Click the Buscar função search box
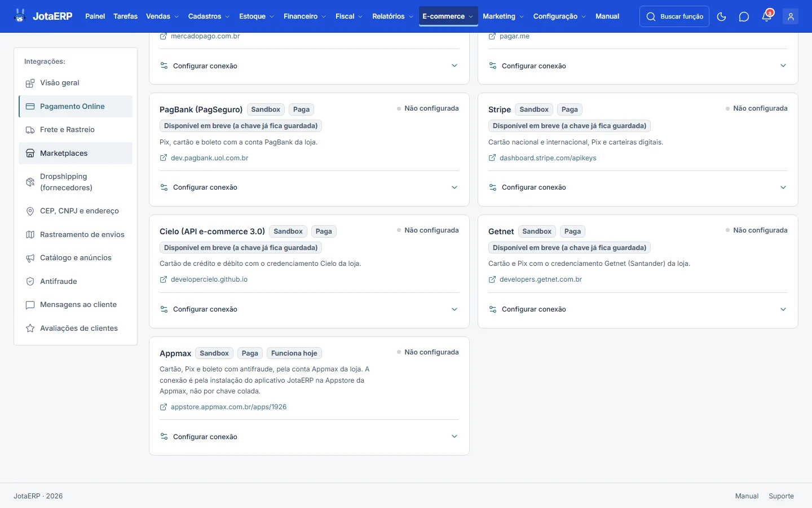812x508 pixels. tap(674, 16)
